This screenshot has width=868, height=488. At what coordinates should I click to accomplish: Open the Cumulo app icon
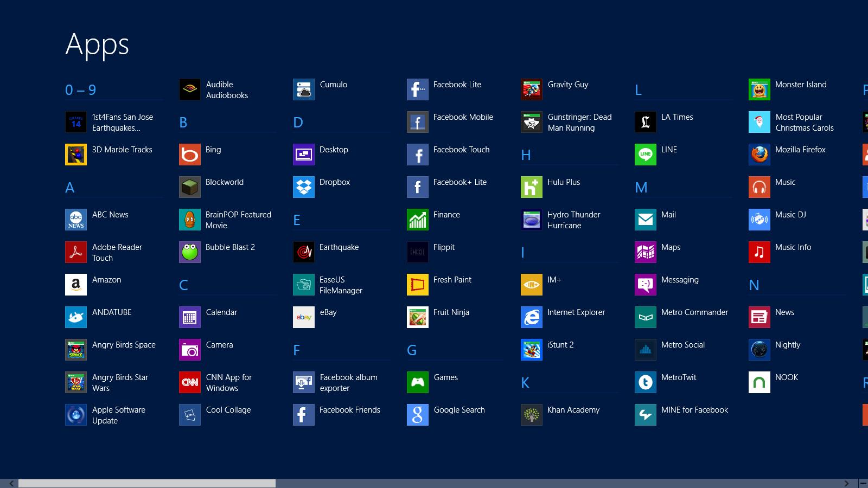[304, 89]
